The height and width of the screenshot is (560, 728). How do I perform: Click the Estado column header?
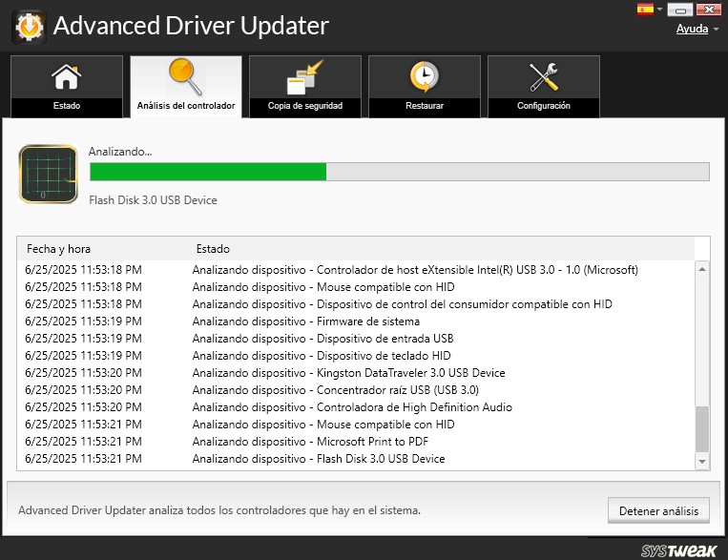213,249
